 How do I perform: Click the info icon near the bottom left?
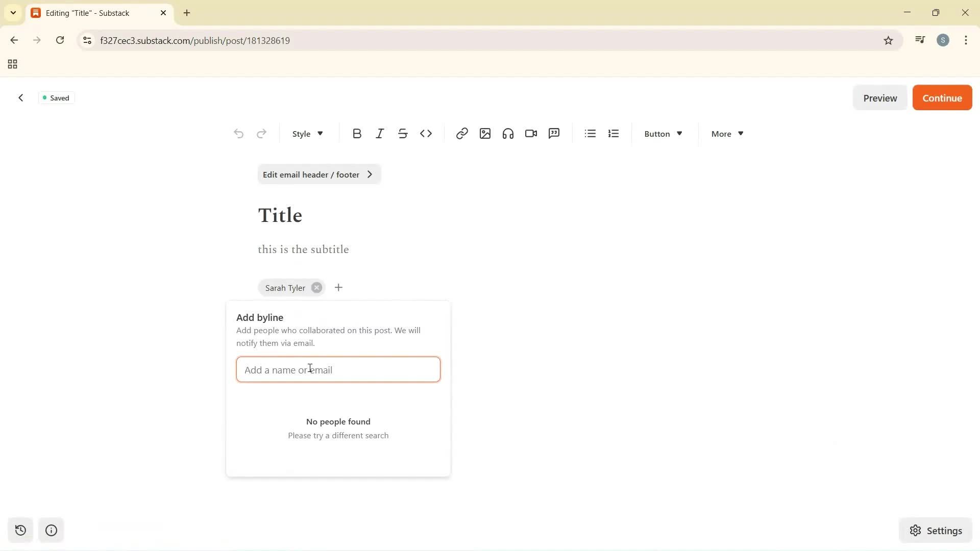tap(51, 530)
